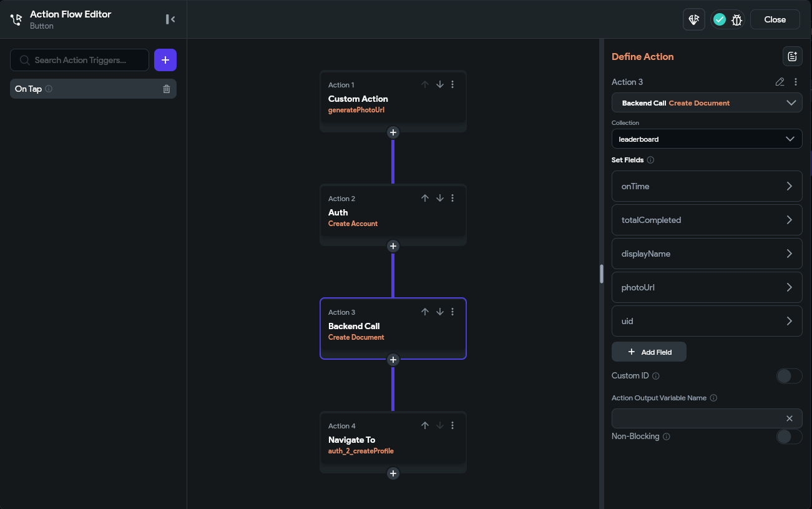Expand the uid field

point(707,321)
